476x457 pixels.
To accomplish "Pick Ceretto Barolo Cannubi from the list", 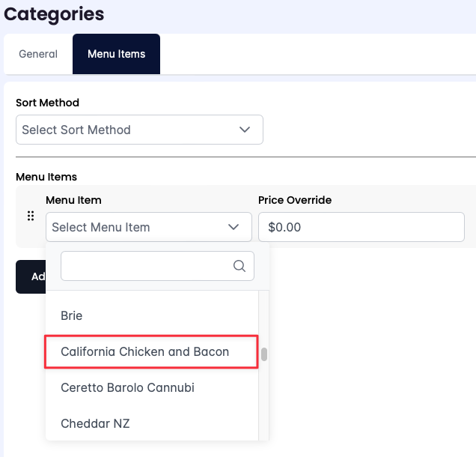I will click(127, 388).
